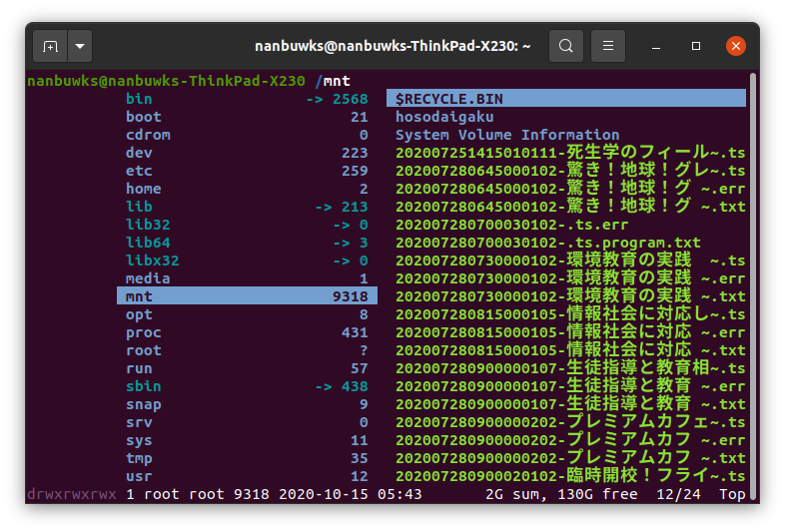Select the etc directory
The image size is (785, 532).
(247, 171)
